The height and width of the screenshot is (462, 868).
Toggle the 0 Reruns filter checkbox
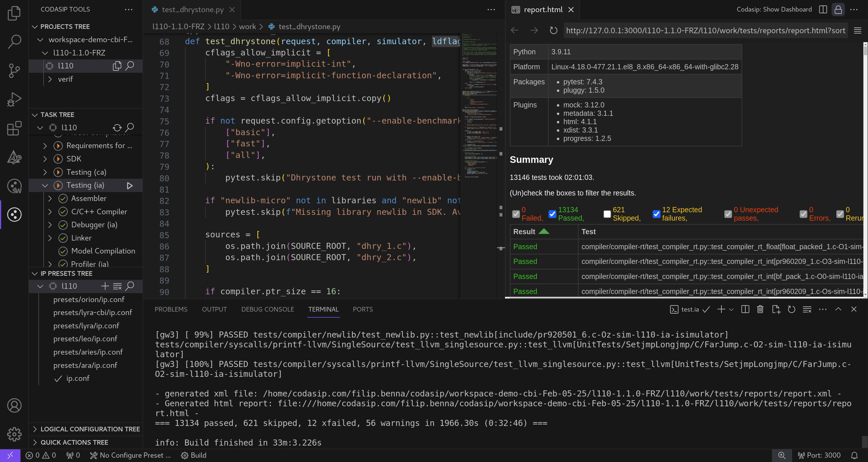click(x=840, y=214)
